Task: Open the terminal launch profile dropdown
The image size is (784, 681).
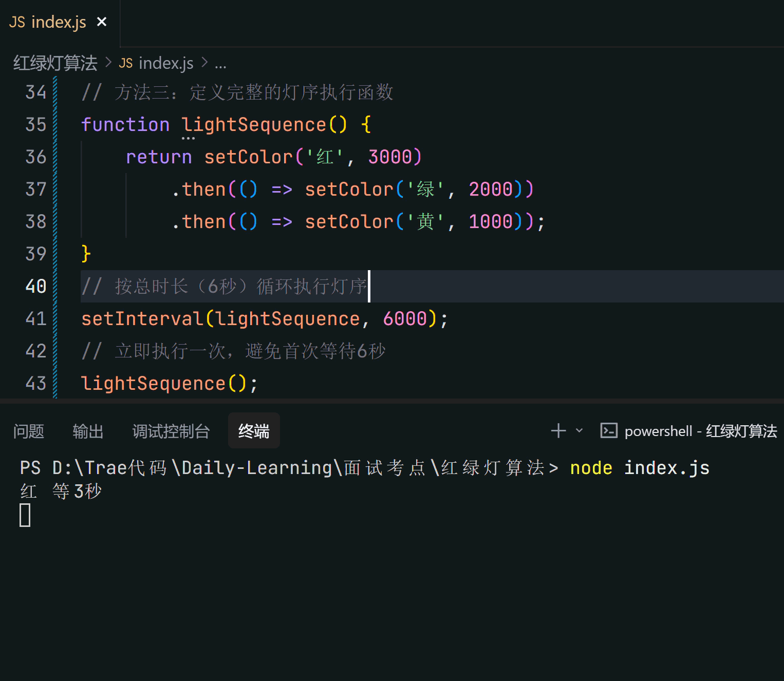Action: (x=580, y=431)
